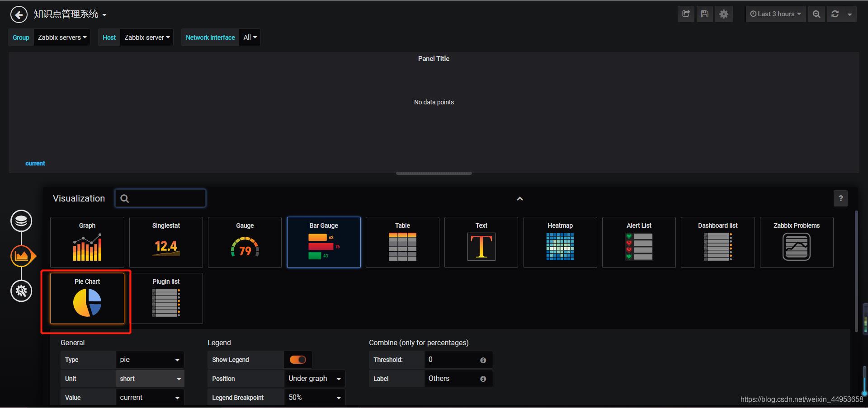Click the Host variable label

click(x=109, y=38)
